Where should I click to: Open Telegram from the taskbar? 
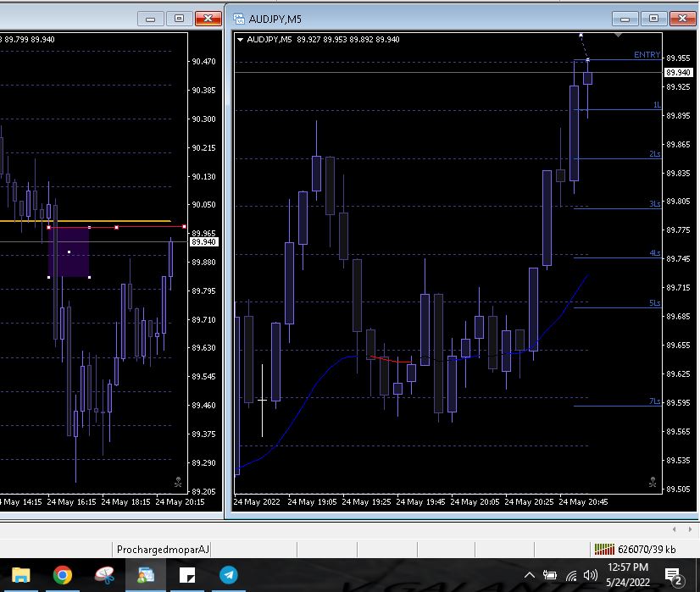(229, 575)
